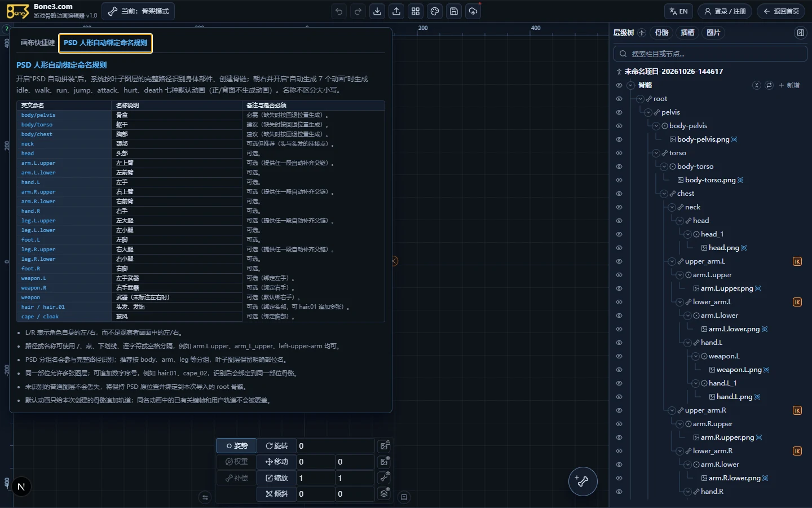Open the four-square grid icon in toolbar
Screen dimensions: 812x508
(x=416, y=11)
